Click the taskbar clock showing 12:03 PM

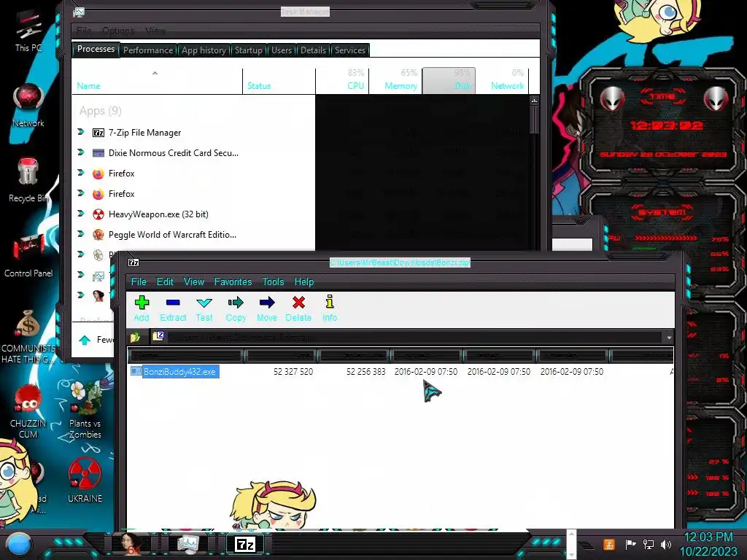pos(708,544)
